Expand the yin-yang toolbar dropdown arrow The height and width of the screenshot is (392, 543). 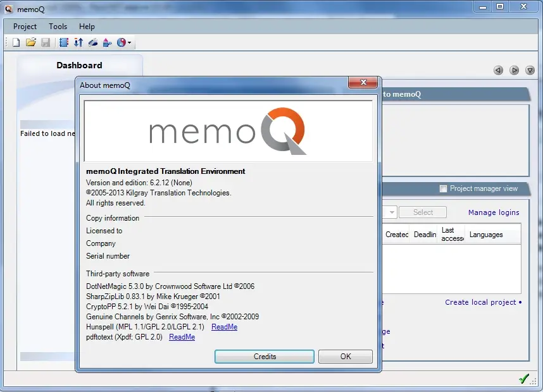coord(130,43)
